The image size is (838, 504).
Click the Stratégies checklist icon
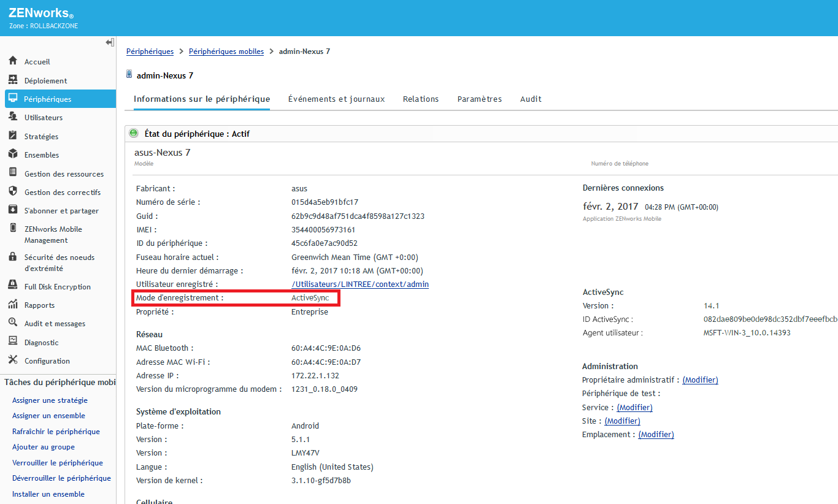click(x=13, y=136)
